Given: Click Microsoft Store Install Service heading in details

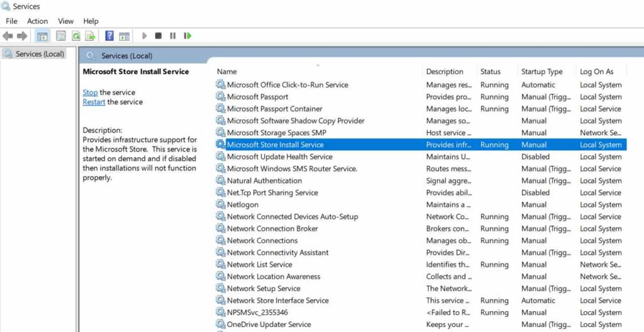Looking at the screenshot, I should 136,72.
